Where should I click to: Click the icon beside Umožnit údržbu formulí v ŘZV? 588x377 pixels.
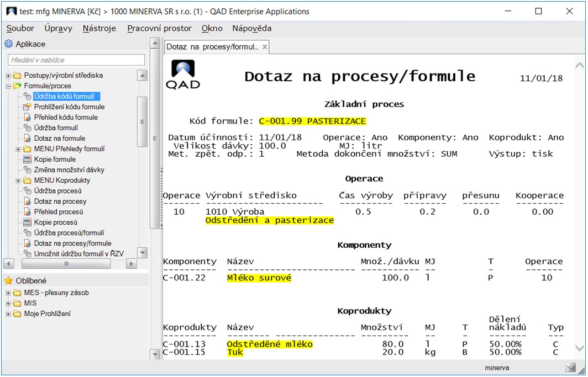(28, 253)
